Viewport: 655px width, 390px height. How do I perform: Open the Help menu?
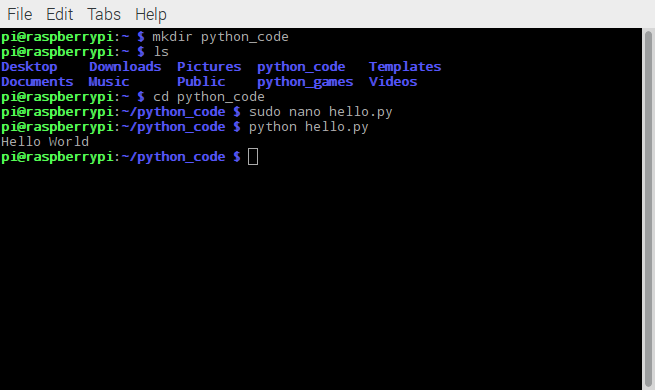coord(150,14)
